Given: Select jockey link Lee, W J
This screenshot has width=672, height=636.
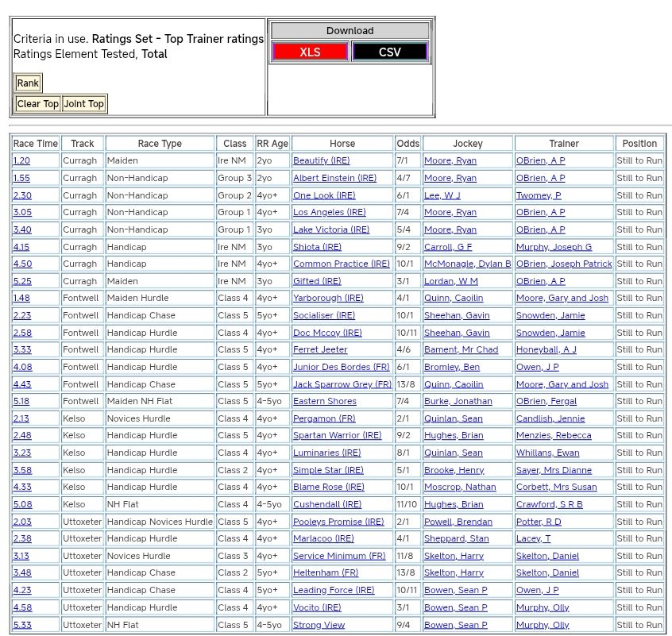Looking at the screenshot, I should coord(442,195).
